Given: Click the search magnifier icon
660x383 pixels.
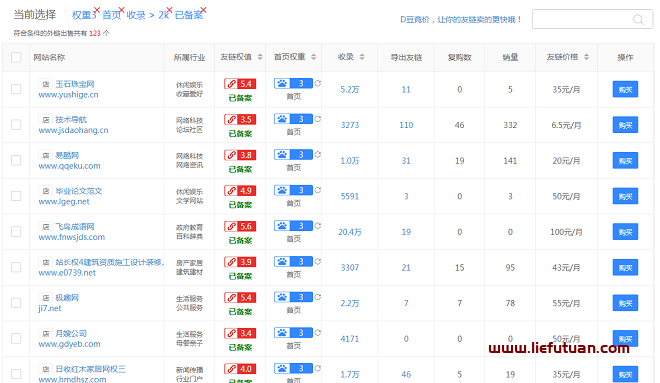Looking at the screenshot, I should tap(638, 19).
